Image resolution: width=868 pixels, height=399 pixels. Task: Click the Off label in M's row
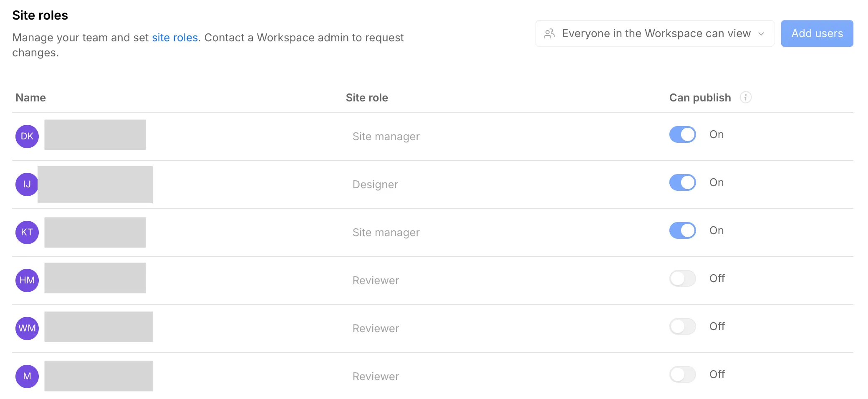pos(717,374)
